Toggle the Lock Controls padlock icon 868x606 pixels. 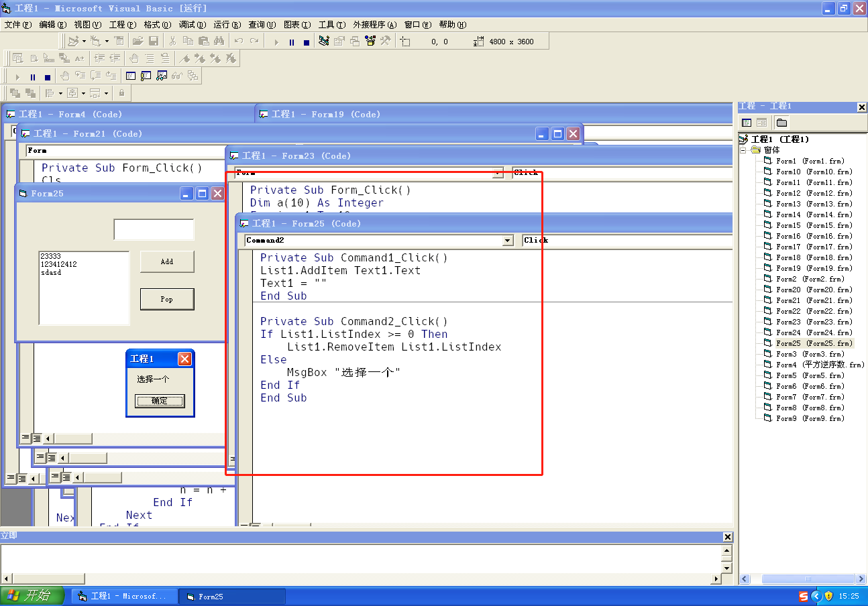click(121, 93)
